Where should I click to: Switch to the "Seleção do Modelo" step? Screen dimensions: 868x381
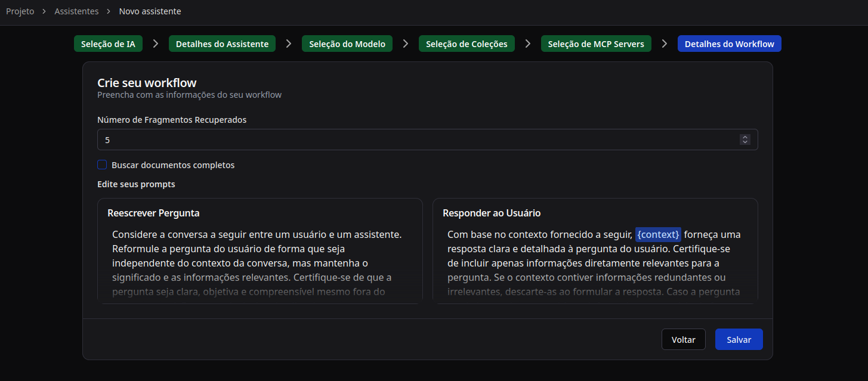347,43
